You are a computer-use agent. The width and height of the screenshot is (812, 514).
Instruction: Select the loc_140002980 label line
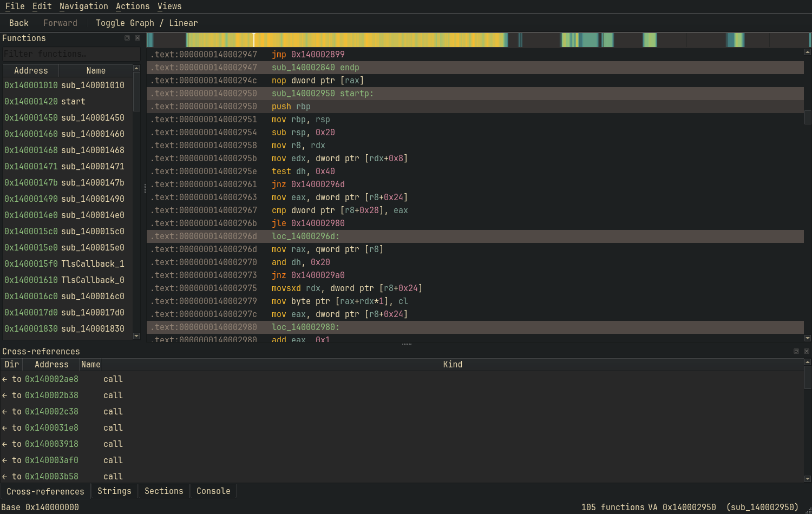(475, 327)
